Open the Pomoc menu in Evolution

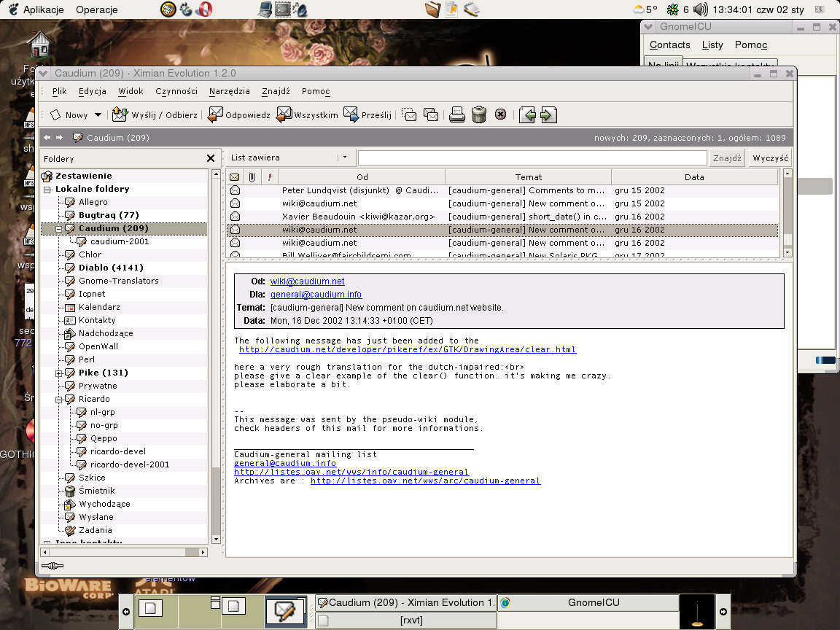[x=316, y=91]
